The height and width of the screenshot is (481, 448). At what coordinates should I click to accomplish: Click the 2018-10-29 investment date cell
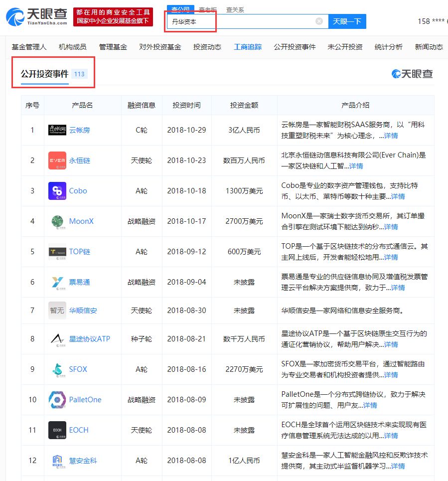(x=186, y=130)
